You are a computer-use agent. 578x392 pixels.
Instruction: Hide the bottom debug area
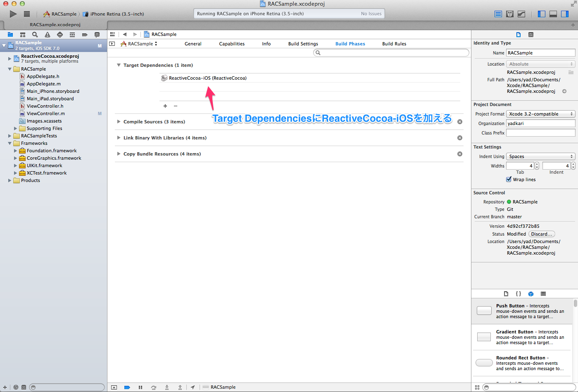click(x=553, y=14)
